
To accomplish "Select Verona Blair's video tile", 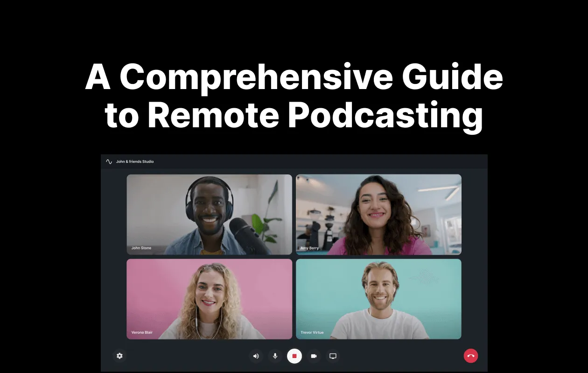I will pos(209,299).
